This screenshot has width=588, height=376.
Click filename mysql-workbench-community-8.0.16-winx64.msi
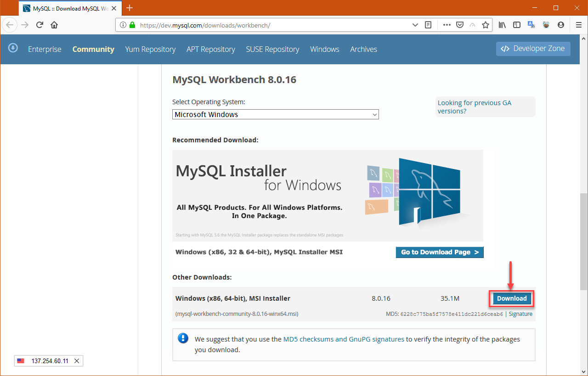click(x=237, y=314)
